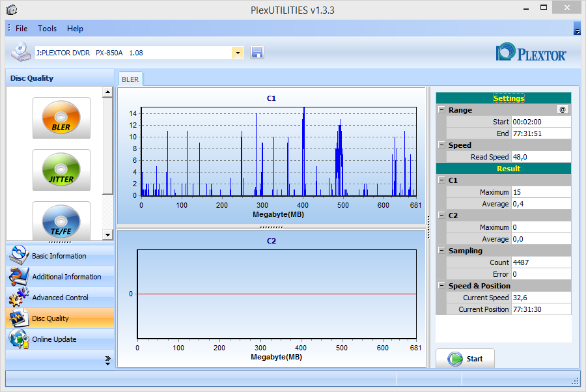Collapse the Sampling result group
The height and width of the screenshot is (392, 586).
pos(441,250)
